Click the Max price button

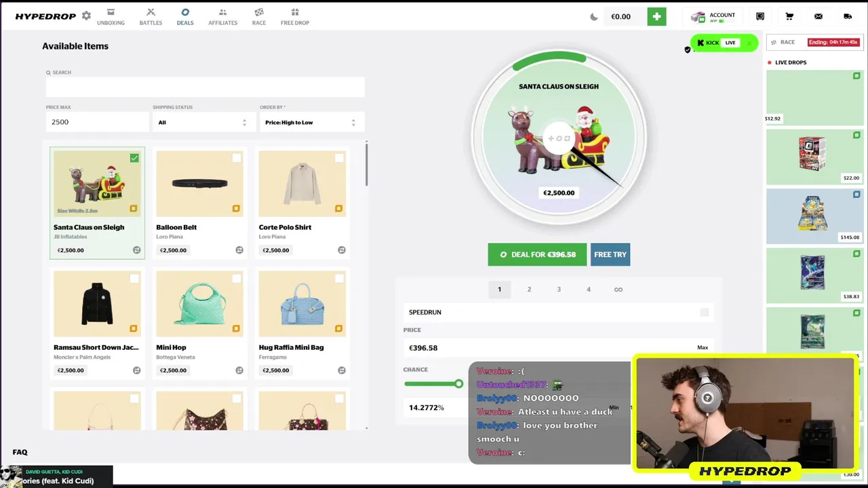pyautogui.click(x=703, y=348)
